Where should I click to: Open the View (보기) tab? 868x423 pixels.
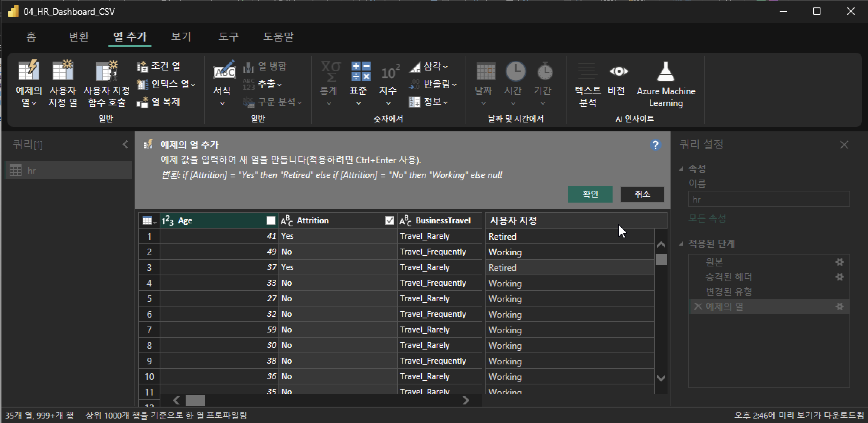(x=181, y=37)
